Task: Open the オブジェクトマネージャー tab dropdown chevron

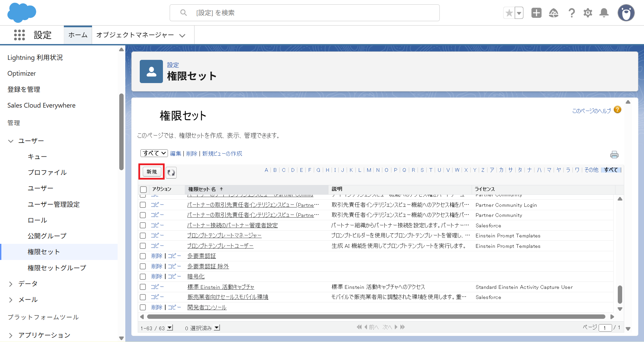Action: click(x=182, y=35)
